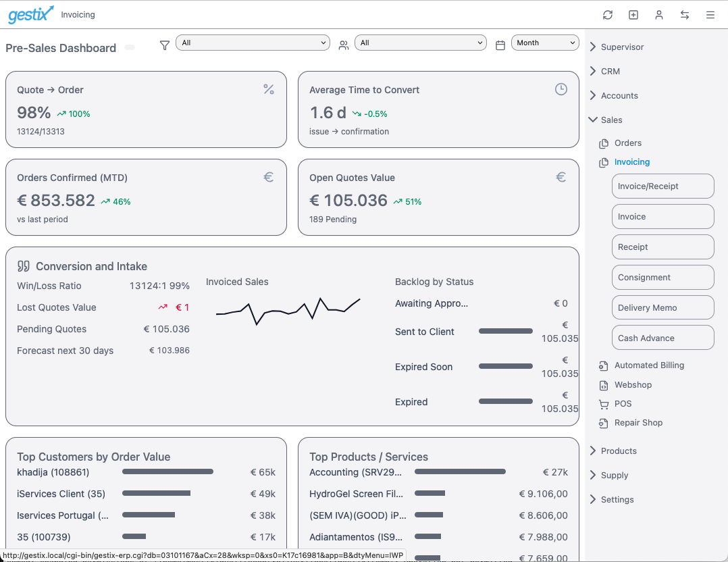Open the hamburger menu icon
The image size is (728, 562).
click(710, 15)
